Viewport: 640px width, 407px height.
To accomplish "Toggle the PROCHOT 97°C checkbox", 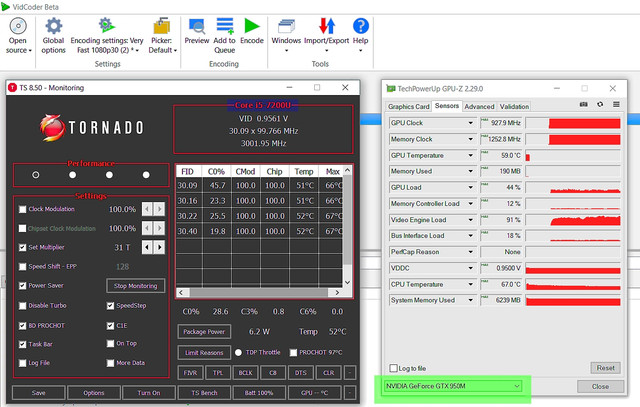I will coord(293,352).
